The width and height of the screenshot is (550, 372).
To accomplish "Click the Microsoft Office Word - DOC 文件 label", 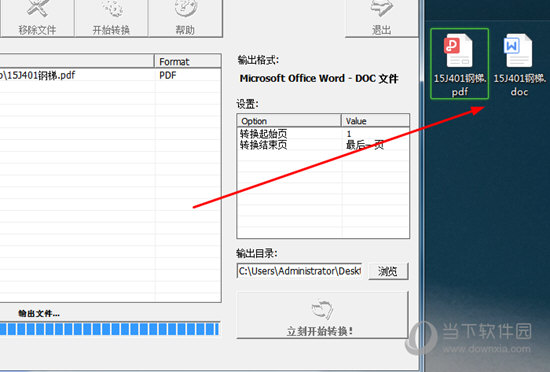I will click(319, 78).
